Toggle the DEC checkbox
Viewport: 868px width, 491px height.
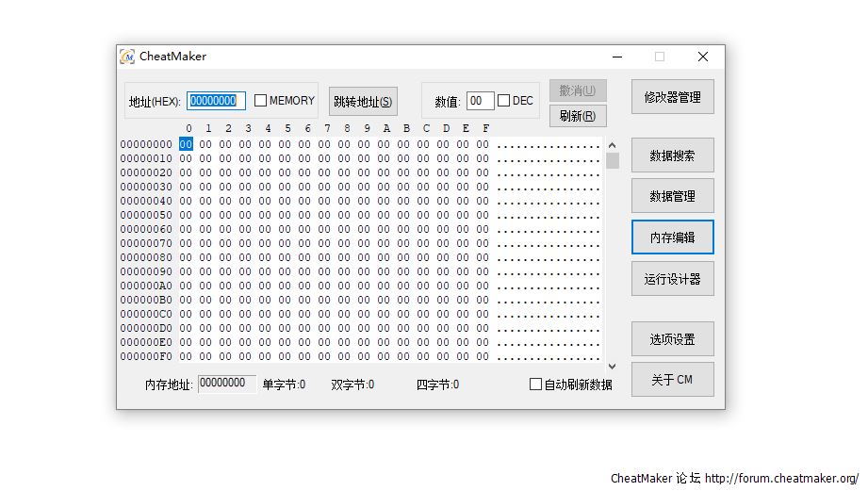pos(504,101)
